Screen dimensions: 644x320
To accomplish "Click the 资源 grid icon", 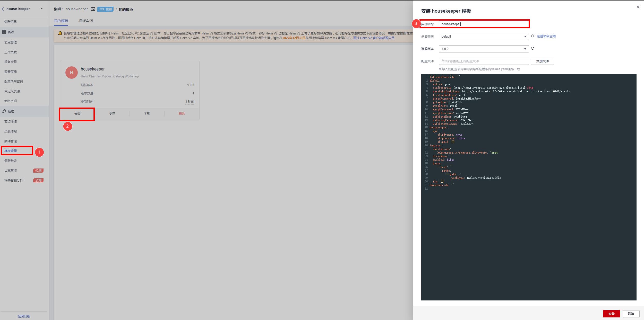I will 4,32.
